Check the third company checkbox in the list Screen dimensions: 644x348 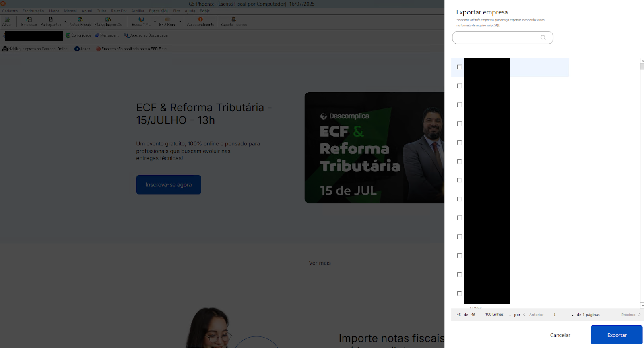point(459,105)
